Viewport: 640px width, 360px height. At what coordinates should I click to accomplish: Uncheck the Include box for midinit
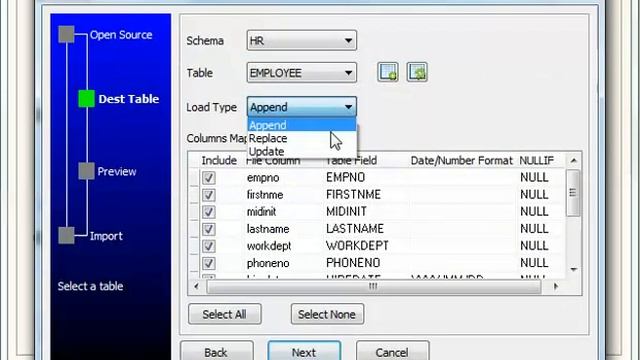[209, 212]
